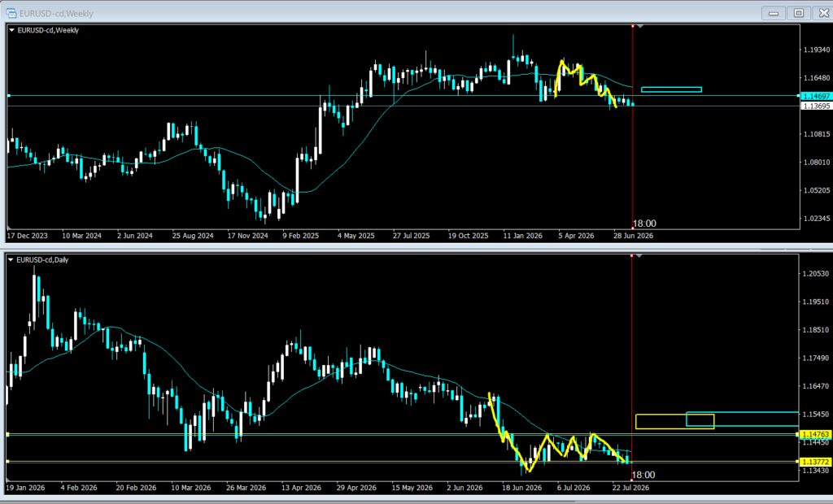Click the 1.08010 price on the Weekly scale
The height and width of the screenshot is (504, 833).
[x=817, y=163]
